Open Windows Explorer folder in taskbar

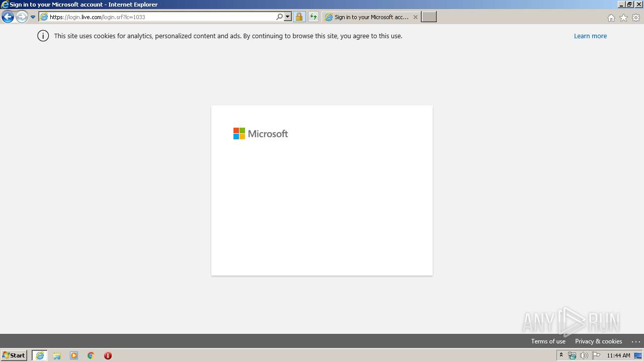pos(57,355)
